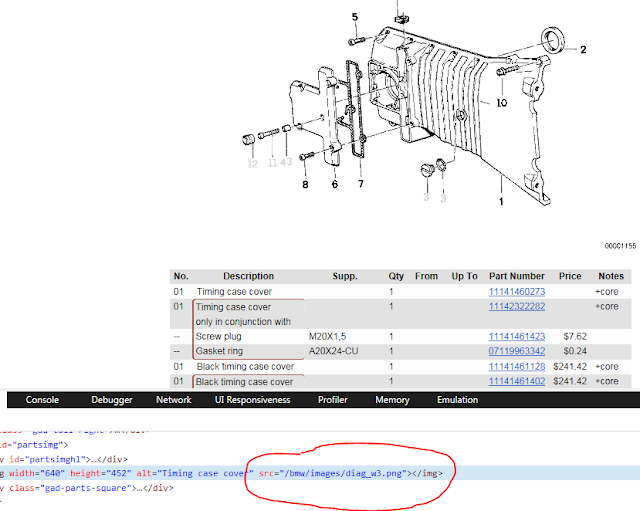
Task: Click the From column header
Action: (x=427, y=276)
